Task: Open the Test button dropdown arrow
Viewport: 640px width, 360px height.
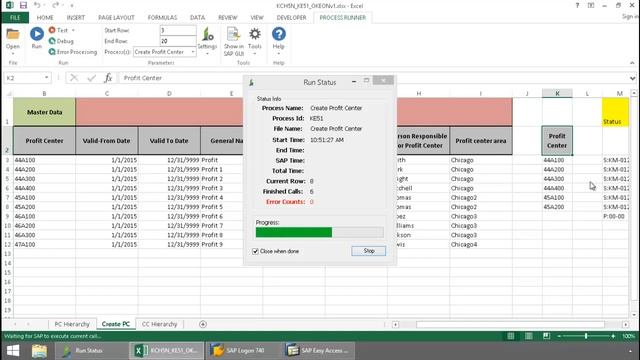Action: tap(73, 30)
